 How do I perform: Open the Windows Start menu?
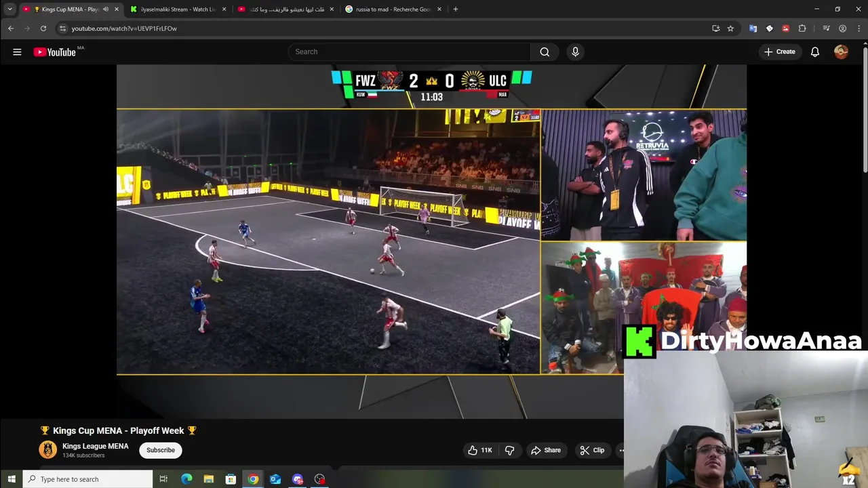pos(11,479)
